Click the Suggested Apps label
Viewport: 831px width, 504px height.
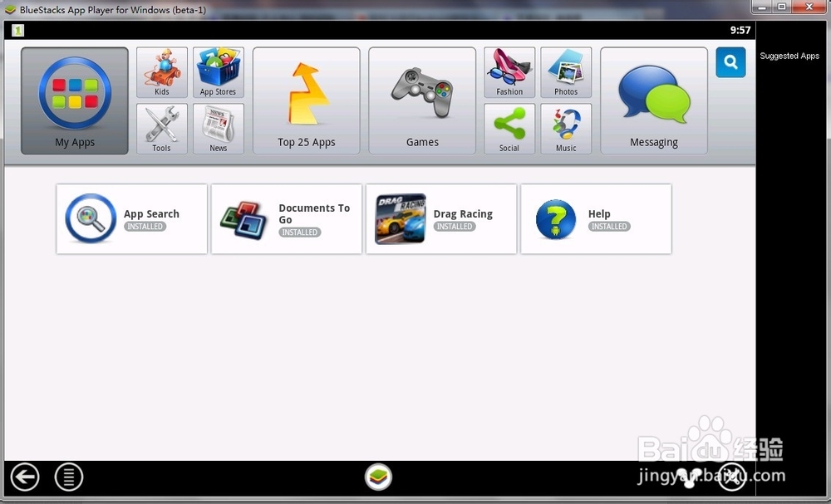click(789, 56)
